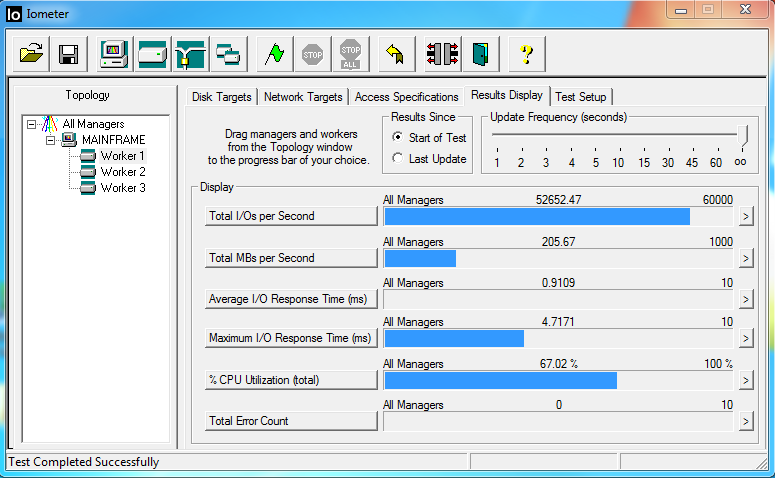Exit Iometer with the door icon

[480, 54]
